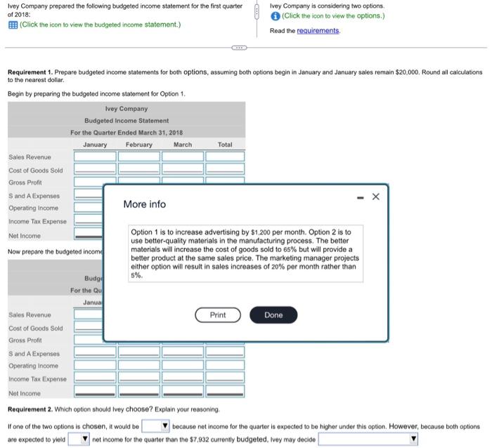Image resolution: width=492 pixels, height=448 pixels.
Task: Click the Print button
Action: [218, 315]
